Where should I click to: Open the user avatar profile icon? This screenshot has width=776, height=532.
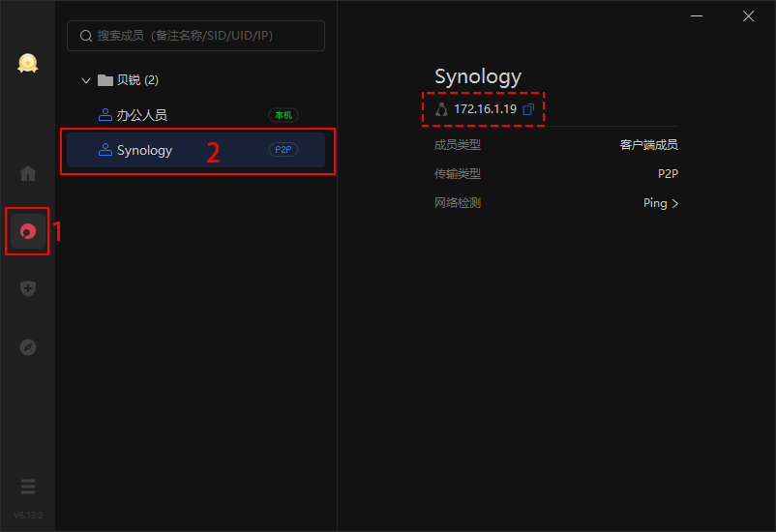(28, 63)
